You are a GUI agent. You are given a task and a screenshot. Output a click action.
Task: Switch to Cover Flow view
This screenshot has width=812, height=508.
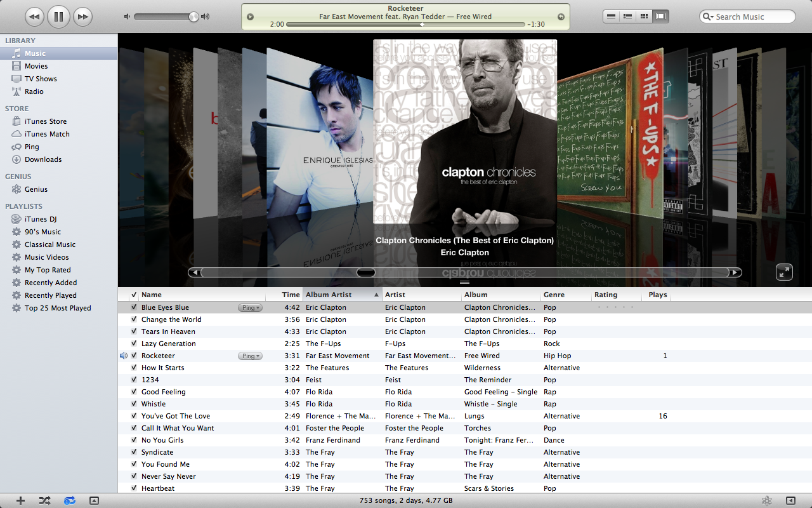[660, 17]
